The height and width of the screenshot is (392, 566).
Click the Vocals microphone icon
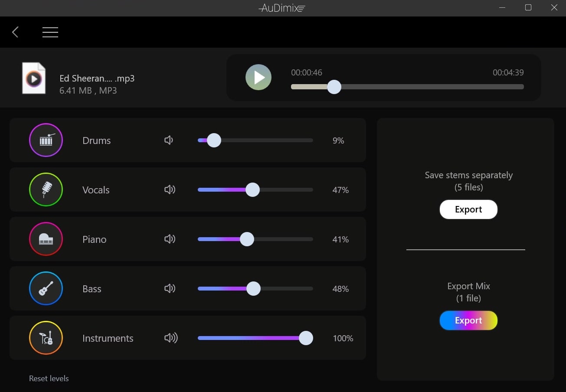pos(46,189)
